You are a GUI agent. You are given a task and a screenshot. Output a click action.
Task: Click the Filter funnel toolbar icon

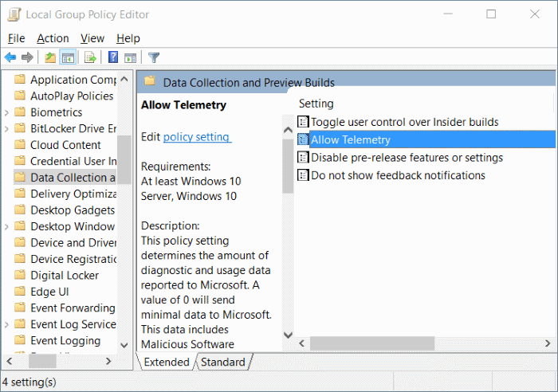[x=154, y=57]
